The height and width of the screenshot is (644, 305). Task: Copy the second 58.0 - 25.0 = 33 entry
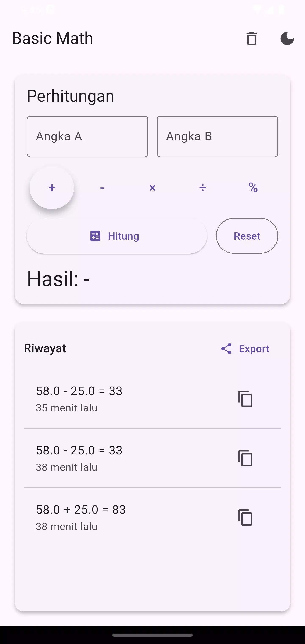point(245,458)
